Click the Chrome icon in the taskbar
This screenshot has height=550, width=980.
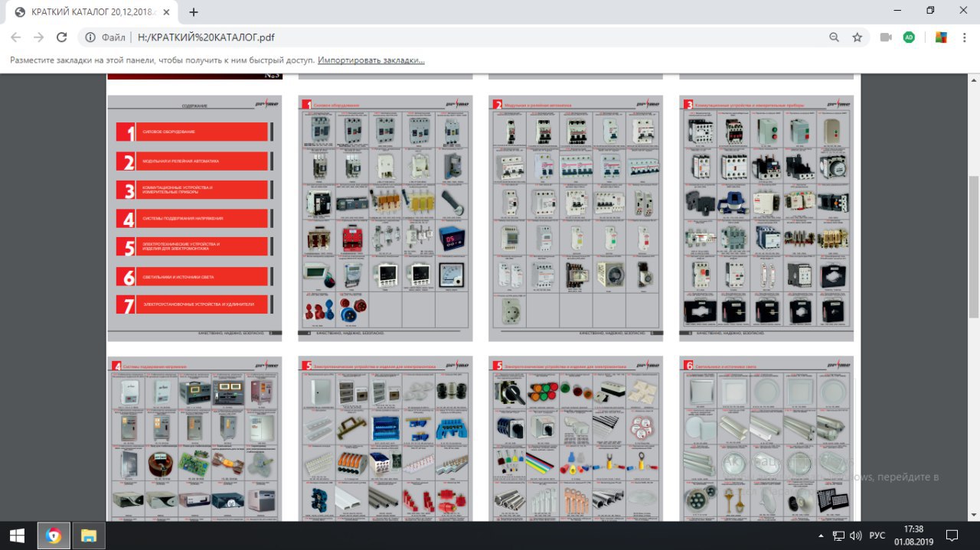click(54, 535)
